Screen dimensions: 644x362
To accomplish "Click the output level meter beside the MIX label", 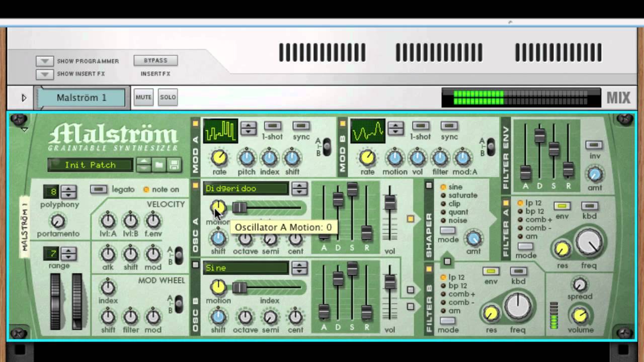I will coord(521,98).
